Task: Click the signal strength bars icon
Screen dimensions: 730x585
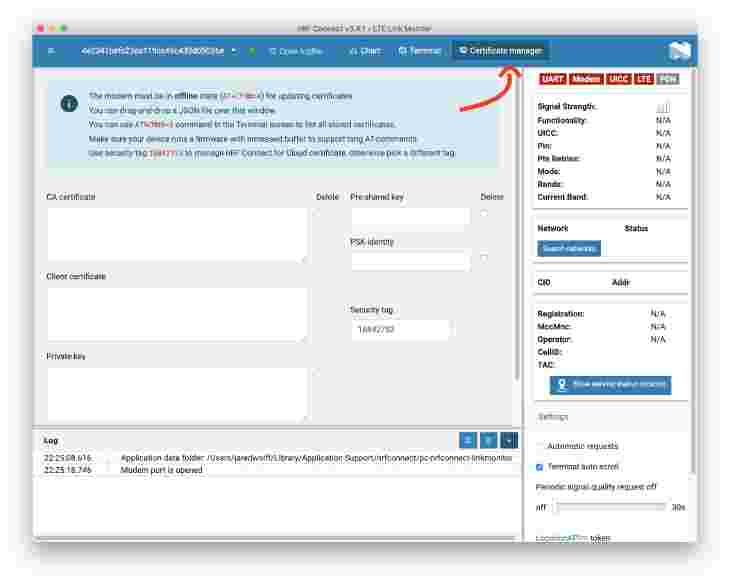Action: (663, 108)
